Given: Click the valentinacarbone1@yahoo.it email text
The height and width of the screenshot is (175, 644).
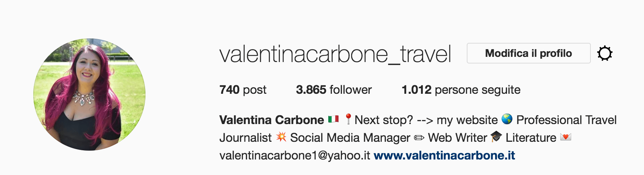Looking at the screenshot, I should pos(294,155).
